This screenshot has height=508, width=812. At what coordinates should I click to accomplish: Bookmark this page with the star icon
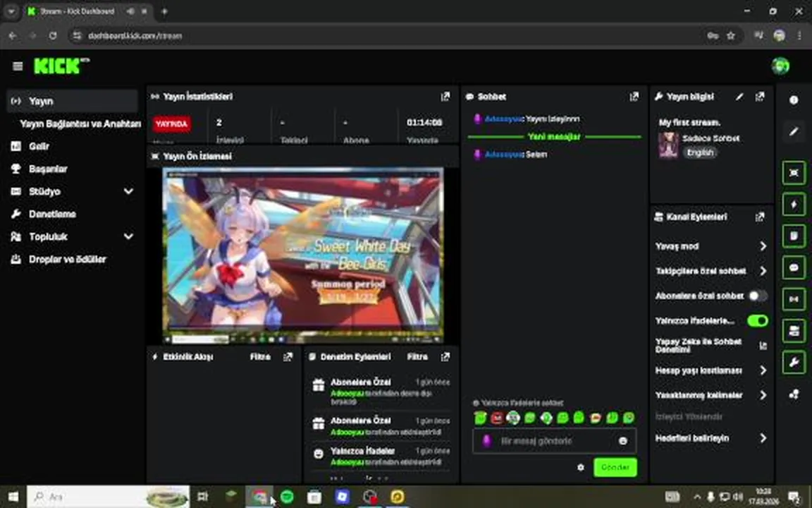point(731,36)
